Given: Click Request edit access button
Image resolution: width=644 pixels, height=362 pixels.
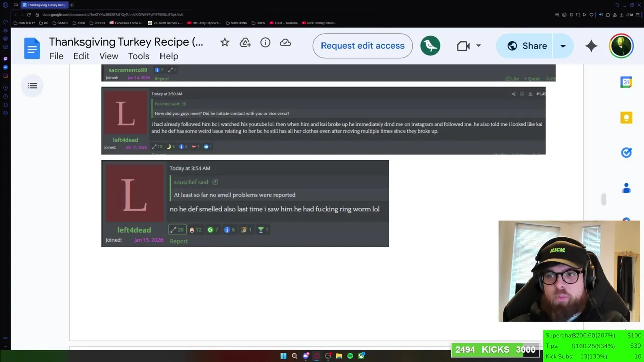Looking at the screenshot, I should point(362,46).
